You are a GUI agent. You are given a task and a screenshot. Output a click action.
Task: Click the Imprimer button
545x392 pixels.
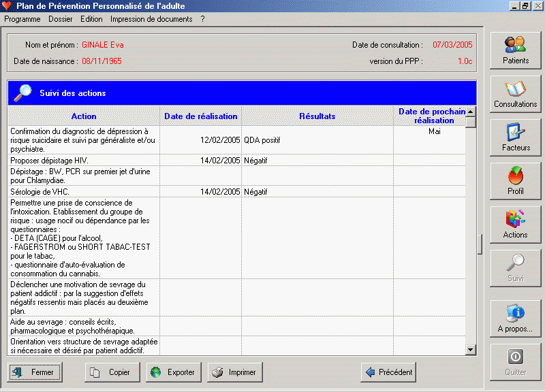click(x=235, y=372)
